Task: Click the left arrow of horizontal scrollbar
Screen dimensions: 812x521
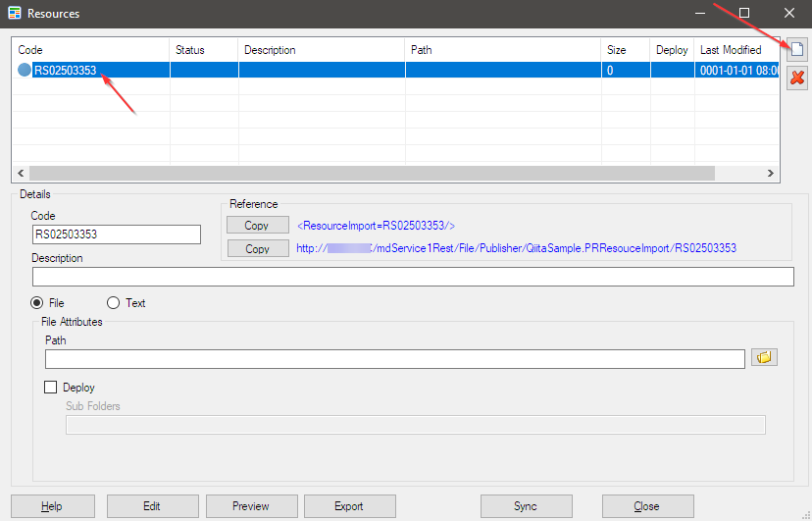Action: pyautogui.click(x=21, y=173)
